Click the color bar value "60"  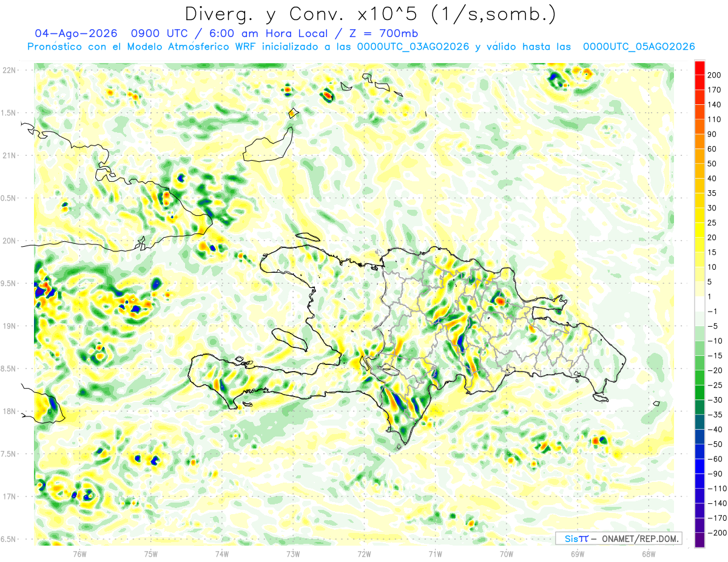[713, 149]
